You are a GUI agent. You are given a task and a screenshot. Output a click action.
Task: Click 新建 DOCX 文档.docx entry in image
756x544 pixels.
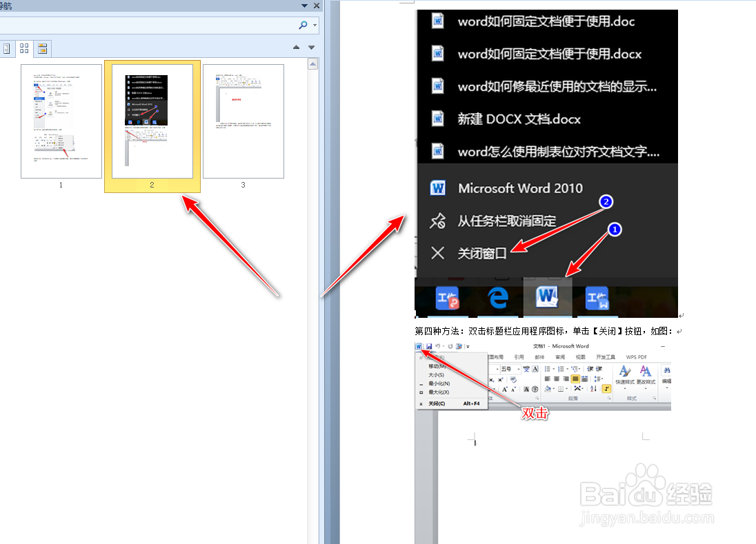(519, 119)
